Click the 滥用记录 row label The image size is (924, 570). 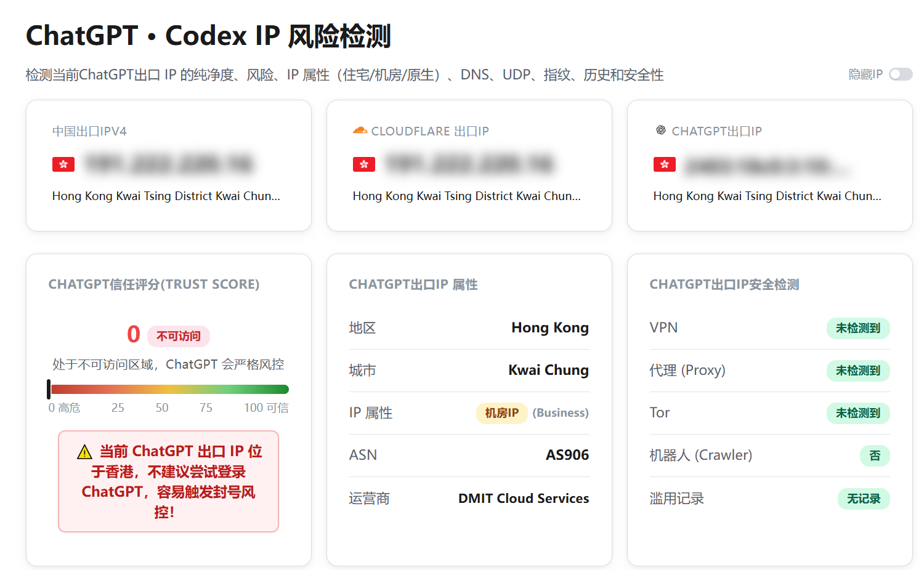[677, 499]
